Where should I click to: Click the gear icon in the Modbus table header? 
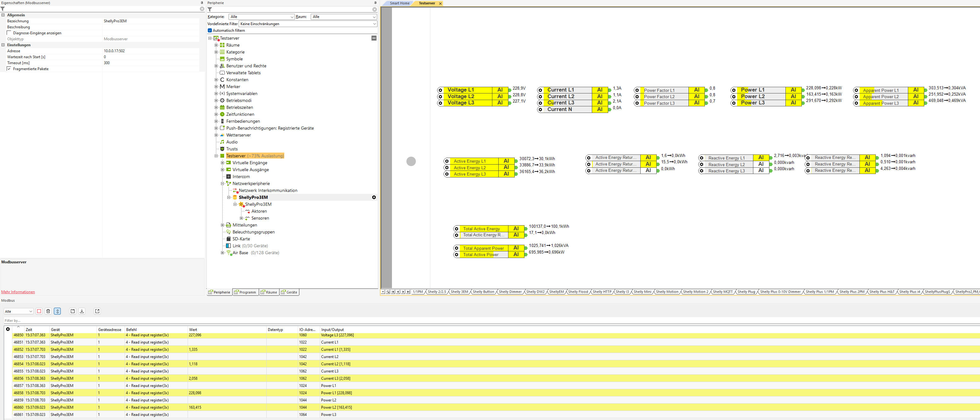point(8,329)
